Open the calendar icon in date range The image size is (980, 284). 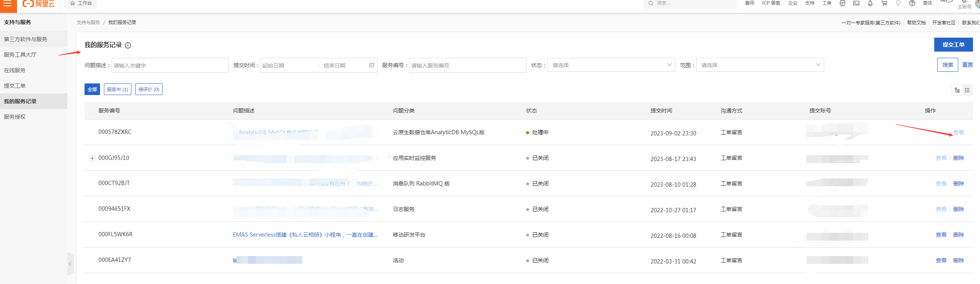pos(372,65)
